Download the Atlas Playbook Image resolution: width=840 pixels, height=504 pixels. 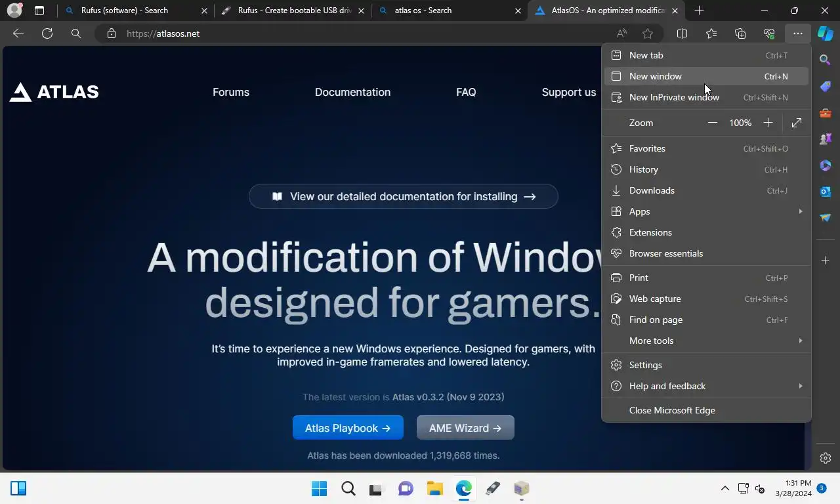[348, 428]
